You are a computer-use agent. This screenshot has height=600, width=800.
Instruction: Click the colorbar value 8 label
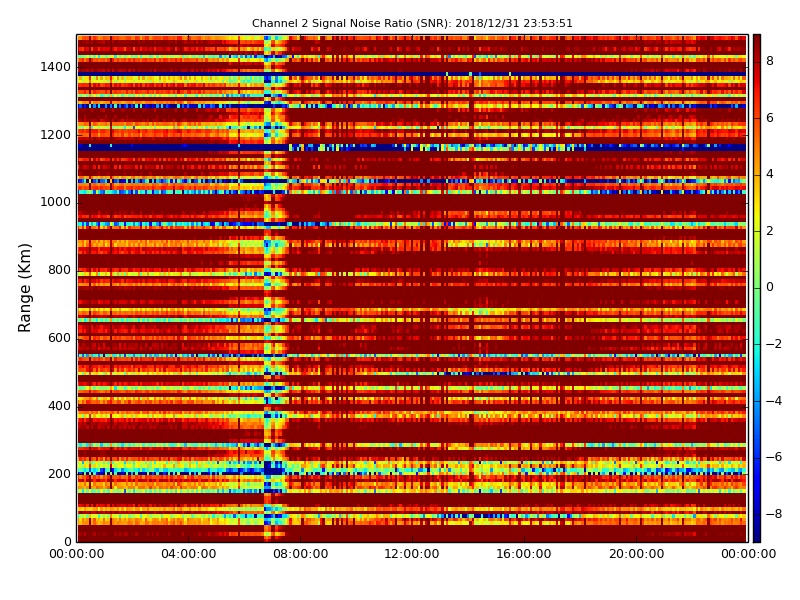tap(770, 61)
